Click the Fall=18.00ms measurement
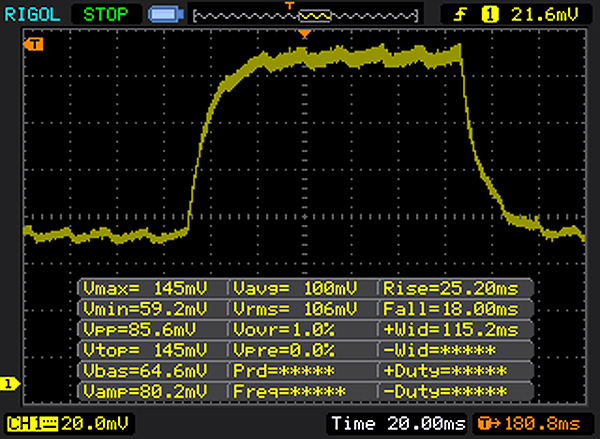The height and width of the screenshot is (439, 600). pos(451,309)
